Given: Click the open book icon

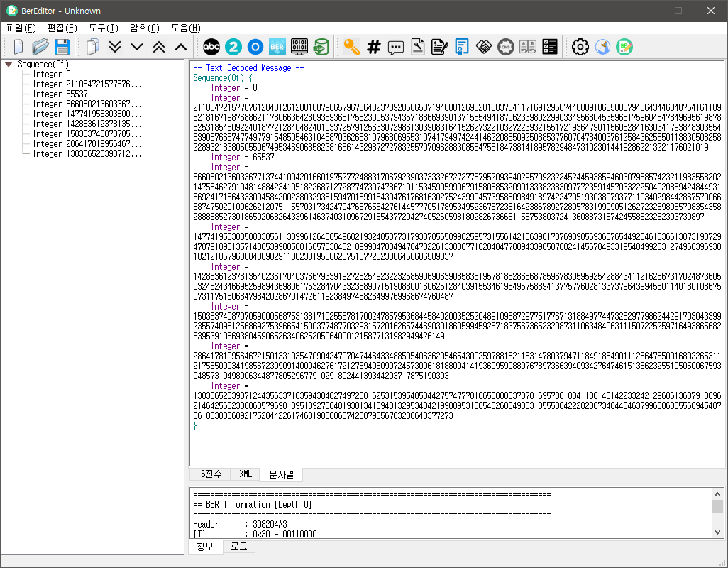Looking at the screenshot, I should point(528,47).
